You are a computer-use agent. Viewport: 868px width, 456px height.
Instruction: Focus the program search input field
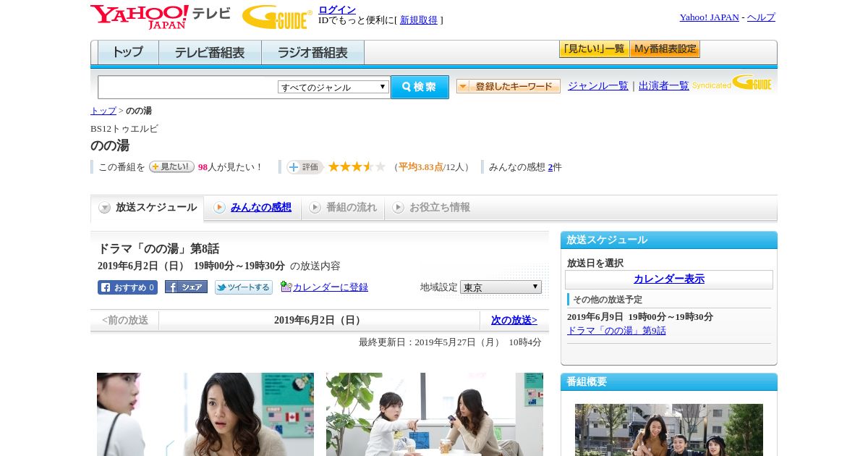coord(188,87)
